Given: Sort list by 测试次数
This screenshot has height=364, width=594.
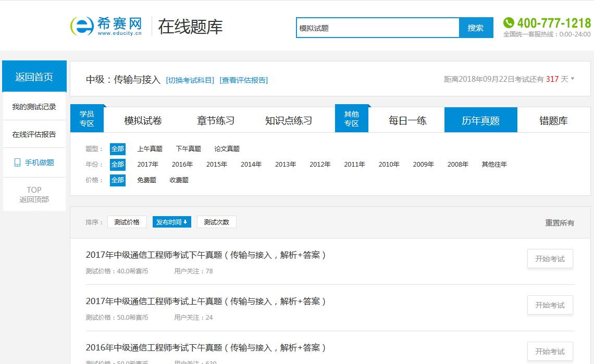Looking at the screenshot, I should (x=216, y=222).
